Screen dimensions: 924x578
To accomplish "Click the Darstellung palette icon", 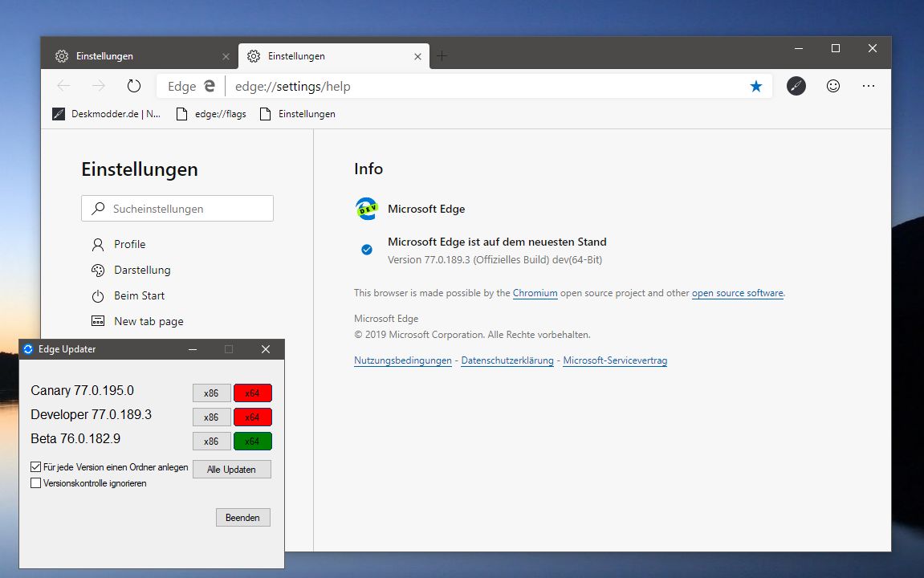I will click(98, 270).
